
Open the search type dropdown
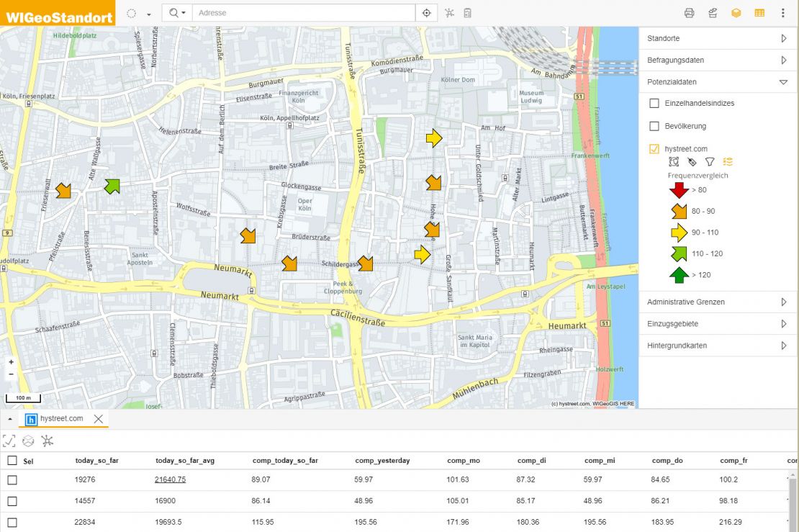(177, 13)
